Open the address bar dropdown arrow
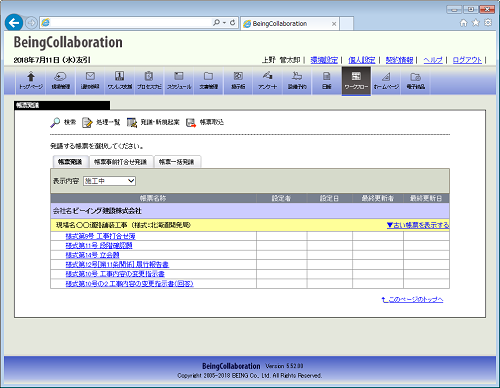 click(224, 22)
